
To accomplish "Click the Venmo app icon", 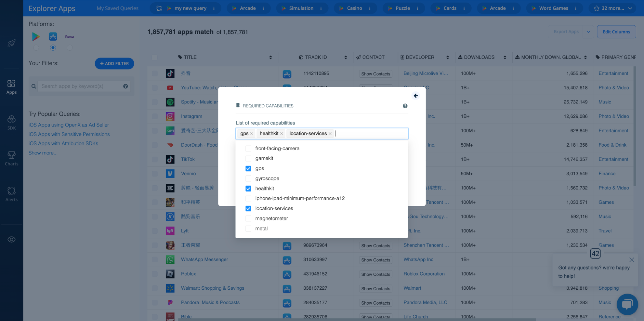I will (170, 174).
